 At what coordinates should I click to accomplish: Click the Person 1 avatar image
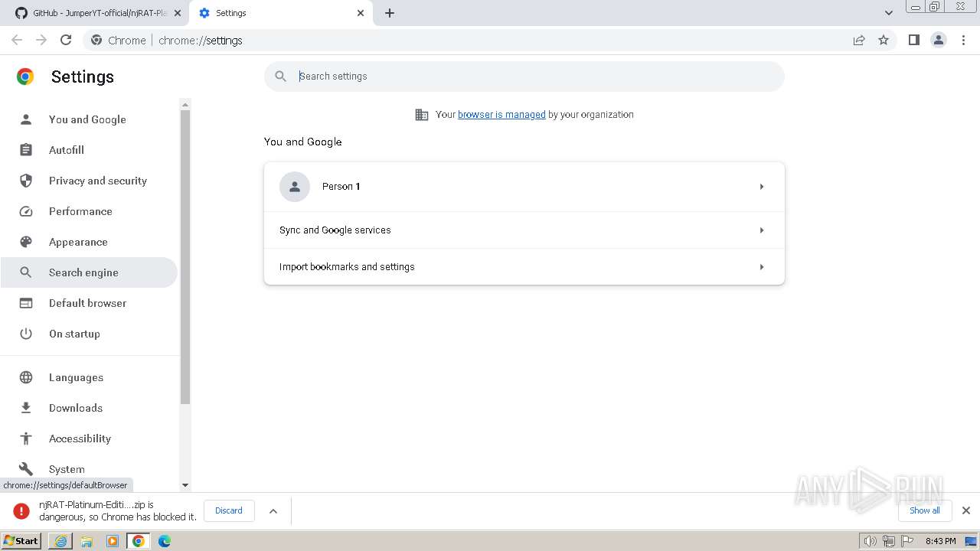(295, 187)
